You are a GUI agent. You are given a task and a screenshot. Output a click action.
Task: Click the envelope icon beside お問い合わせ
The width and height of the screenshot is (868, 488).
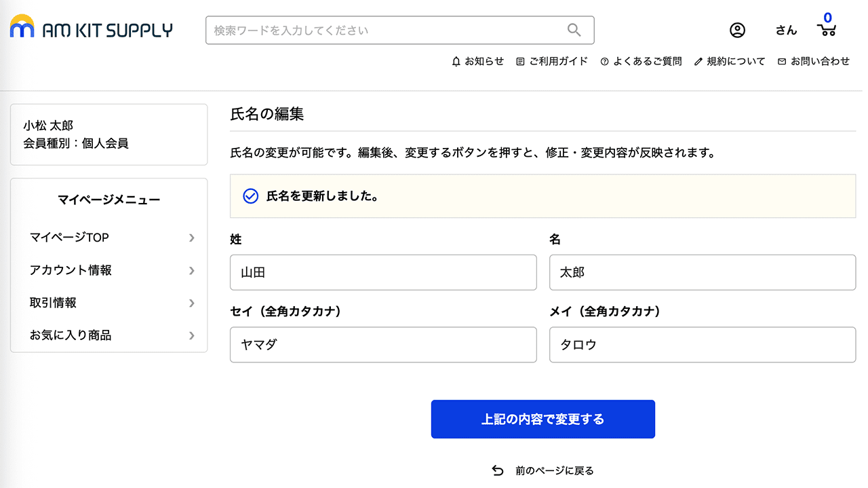[781, 61]
